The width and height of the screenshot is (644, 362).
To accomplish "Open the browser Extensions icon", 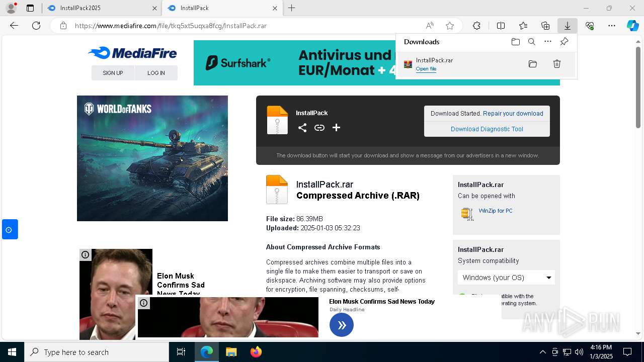I will pos(476,26).
